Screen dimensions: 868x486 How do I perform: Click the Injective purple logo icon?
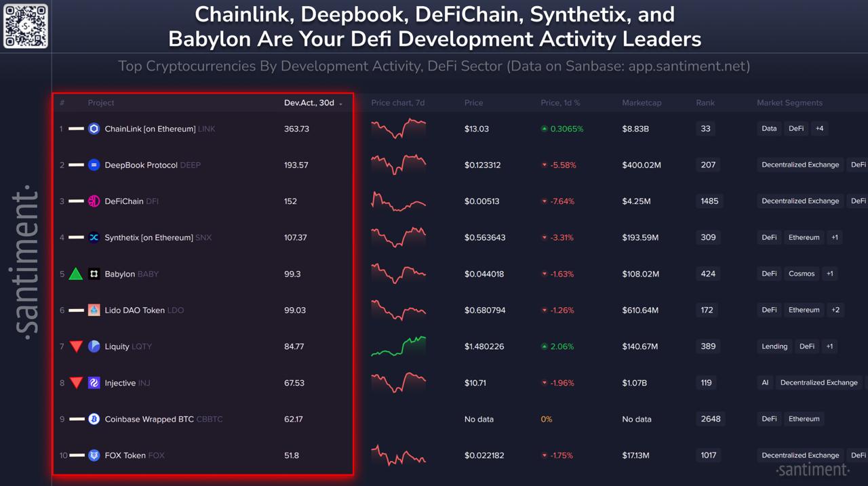coord(94,383)
